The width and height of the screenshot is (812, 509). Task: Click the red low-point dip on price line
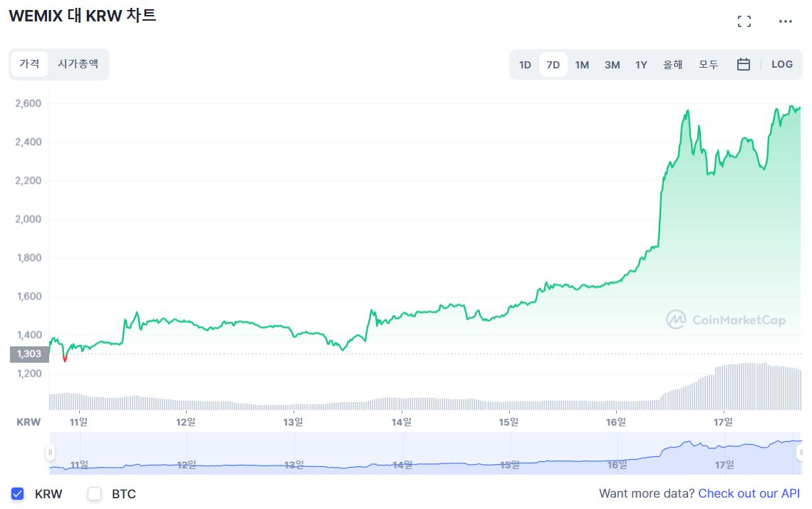pyautogui.click(x=65, y=359)
